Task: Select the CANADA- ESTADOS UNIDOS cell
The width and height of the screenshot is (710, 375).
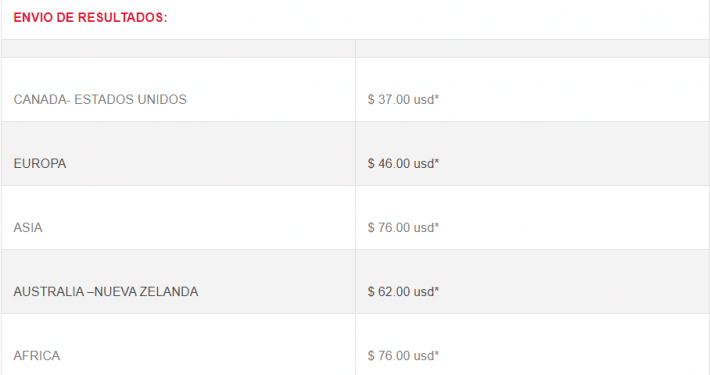Action: (178, 90)
